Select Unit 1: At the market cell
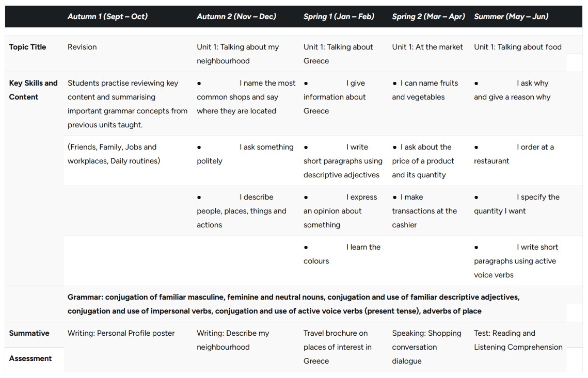Image resolution: width=588 pixels, height=378 pixels. coord(427,47)
